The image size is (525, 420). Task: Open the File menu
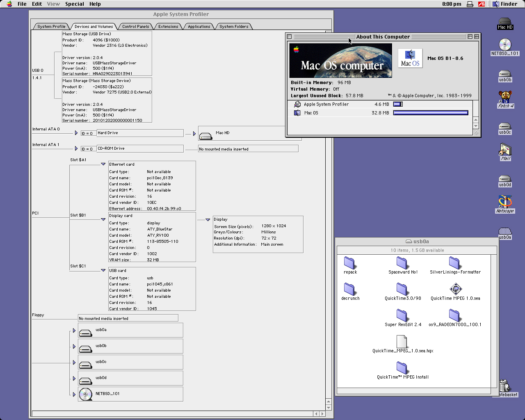22,4
